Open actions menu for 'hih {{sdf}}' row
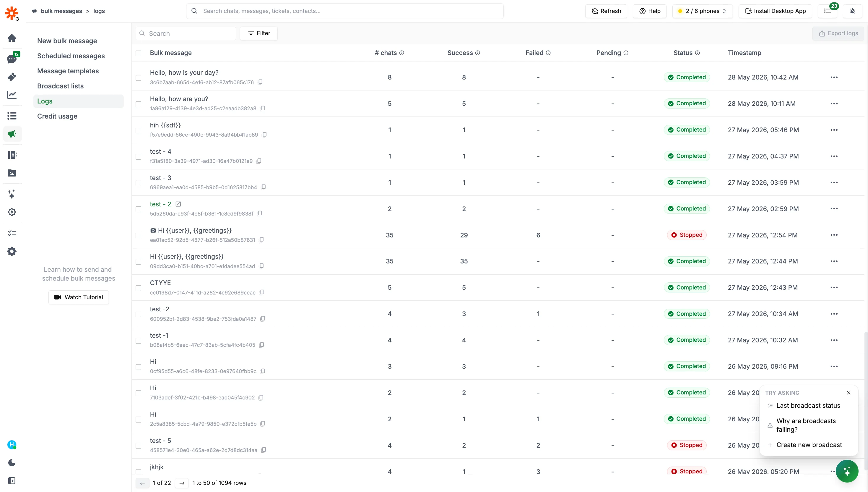Viewport: 868px width, 492px height. 834,130
